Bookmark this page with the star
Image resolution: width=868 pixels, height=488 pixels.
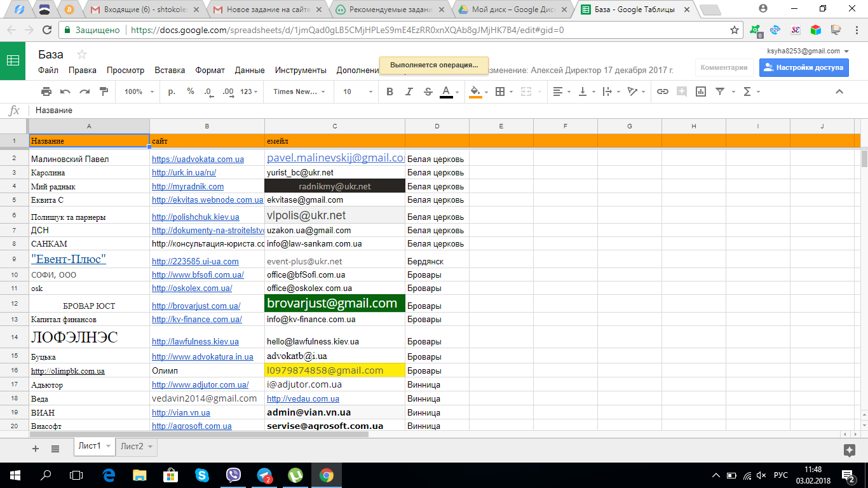[735, 30]
